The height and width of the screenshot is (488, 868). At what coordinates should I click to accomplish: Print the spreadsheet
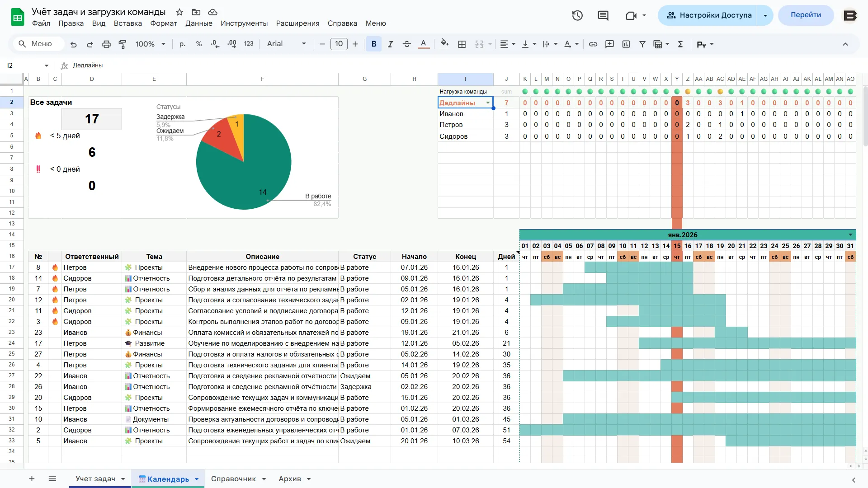point(106,44)
